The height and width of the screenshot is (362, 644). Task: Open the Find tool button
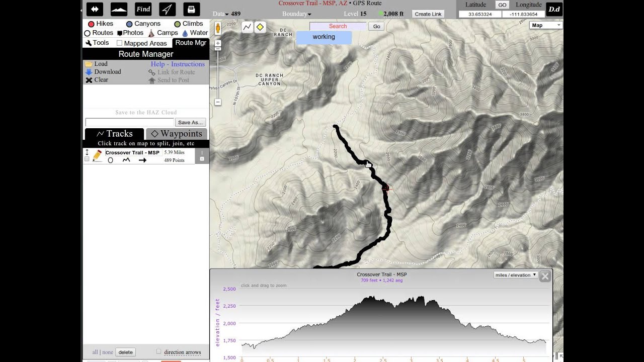click(143, 9)
